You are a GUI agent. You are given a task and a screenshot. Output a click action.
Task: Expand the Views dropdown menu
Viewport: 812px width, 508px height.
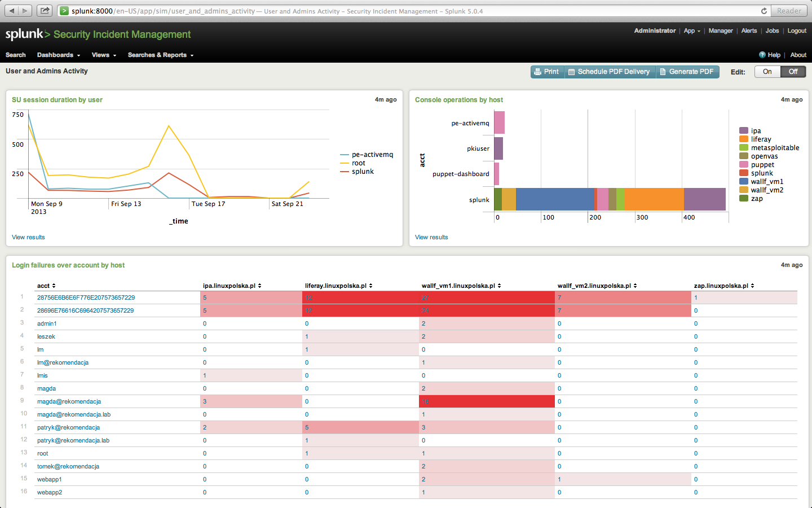(104, 55)
